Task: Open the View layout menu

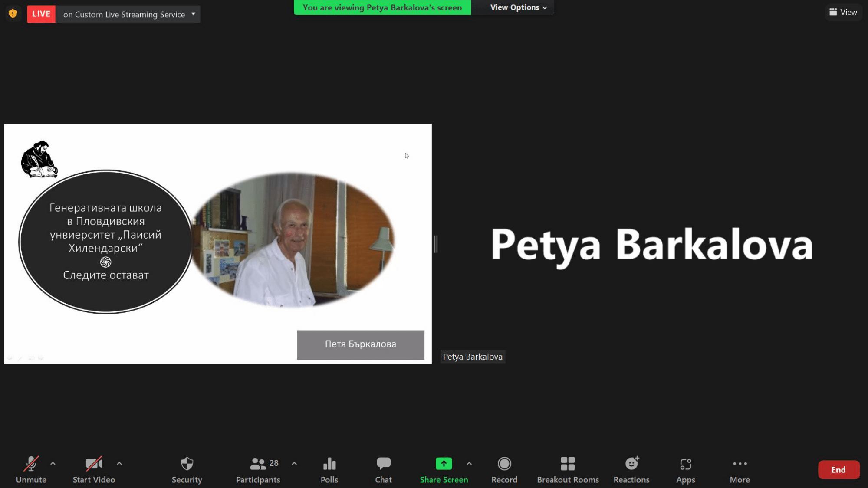Action: pyautogui.click(x=843, y=12)
